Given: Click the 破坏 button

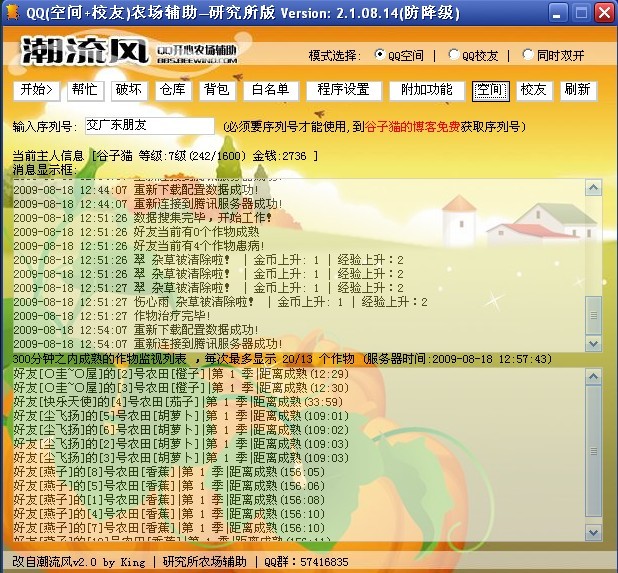Looking at the screenshot, I should (x=129, y=91).
